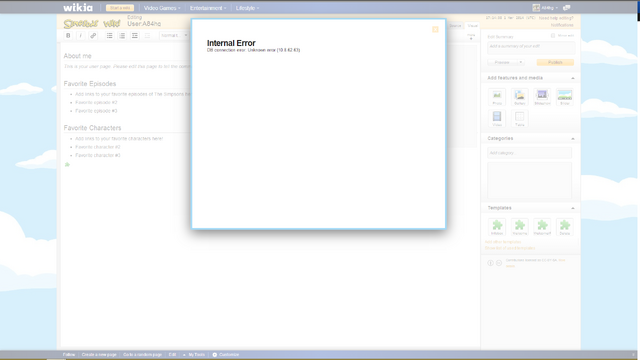Insert a numbered list
640x360 pixels.
pyautogui.click(x=122, y=36)
